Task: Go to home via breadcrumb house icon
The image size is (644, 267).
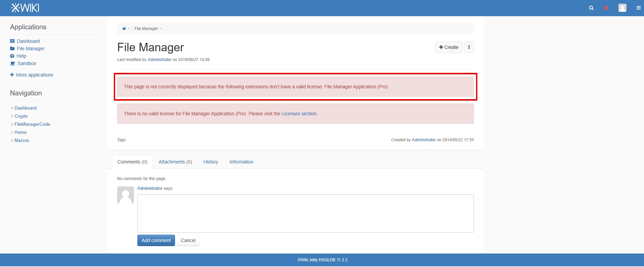Action: [x=124, y=29]
